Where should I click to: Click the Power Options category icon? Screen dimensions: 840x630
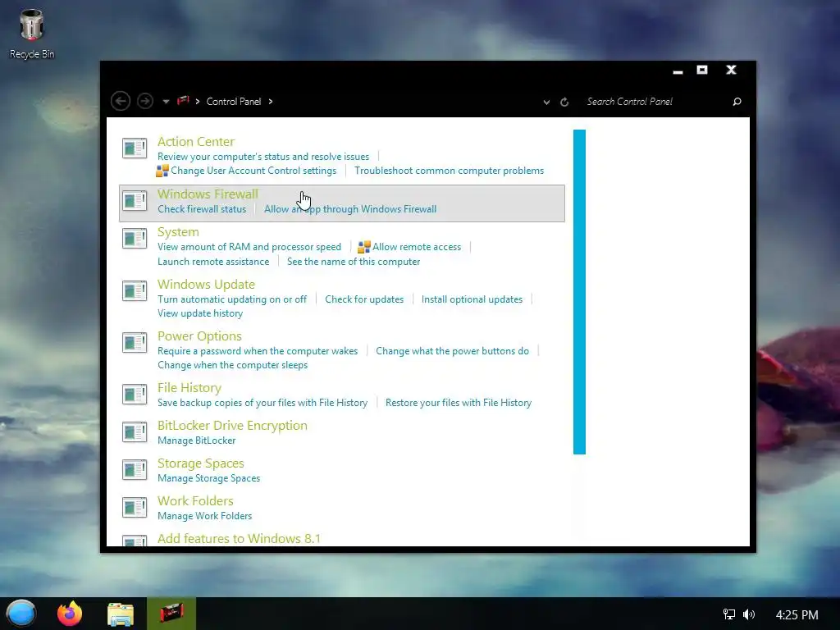(x=135, y=343)
